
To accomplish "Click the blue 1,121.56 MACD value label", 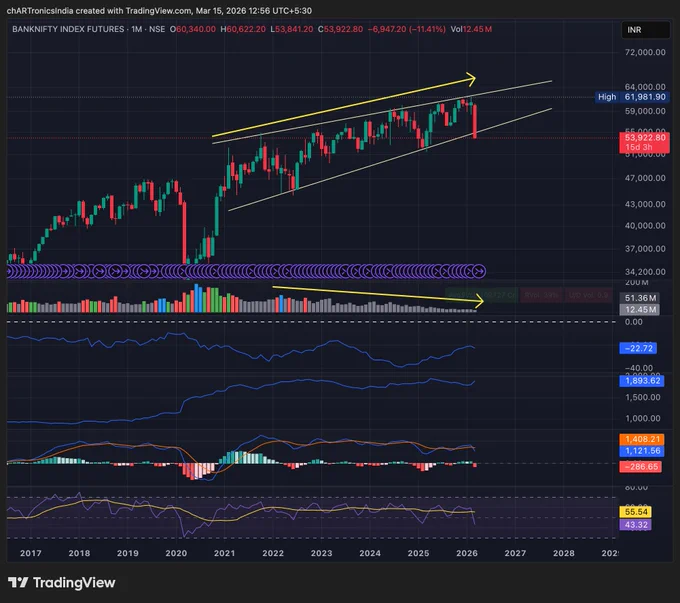I will (x=642, y=451).
